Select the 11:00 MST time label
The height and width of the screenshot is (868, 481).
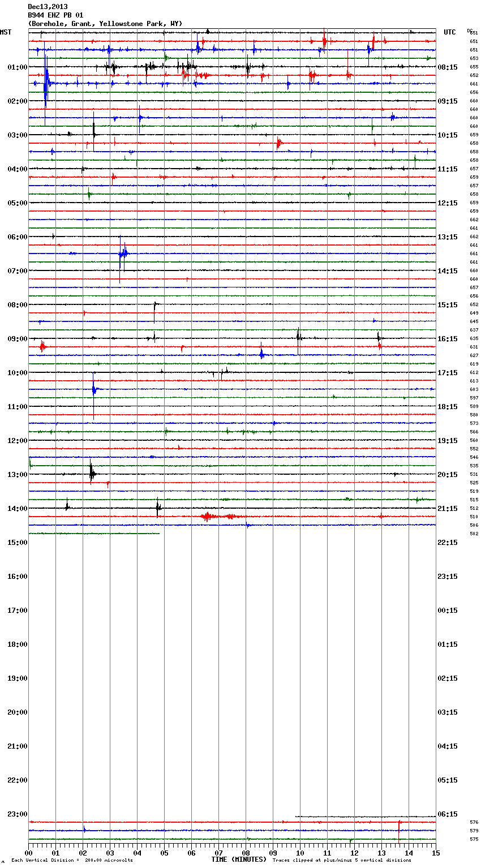17,407
